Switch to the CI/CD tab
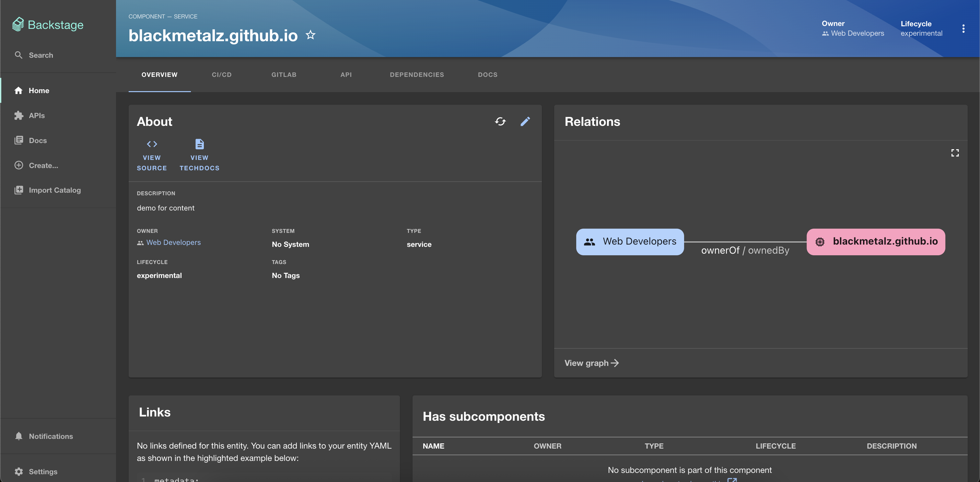 (221, 75)
